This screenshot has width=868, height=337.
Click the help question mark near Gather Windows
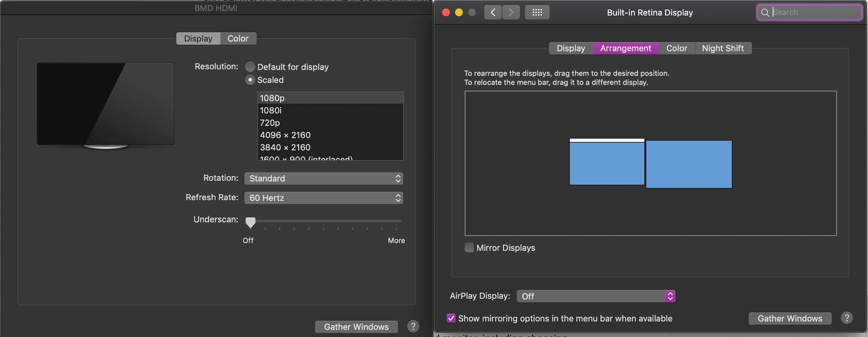847,318
